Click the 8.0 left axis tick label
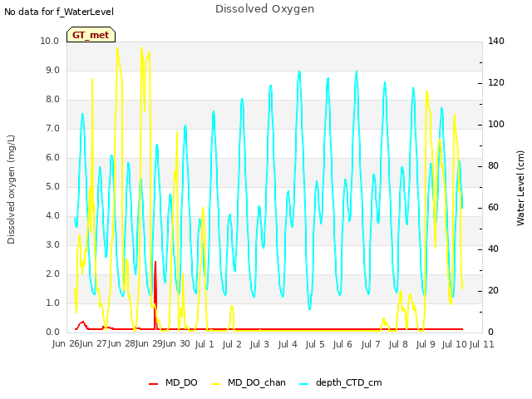The image size is (532, 399). point(52,100)
